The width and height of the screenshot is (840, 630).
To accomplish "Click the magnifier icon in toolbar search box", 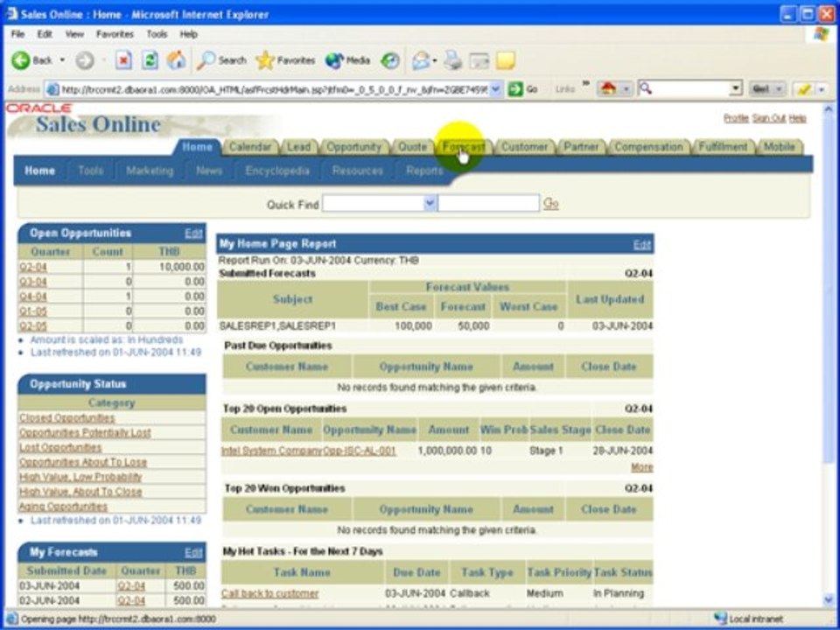I will 646,88.
